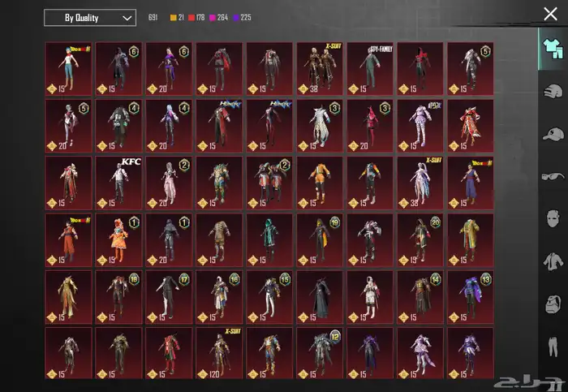Select the pants category icon
Viewport: 568px width, 392px height.
(553, 347)
